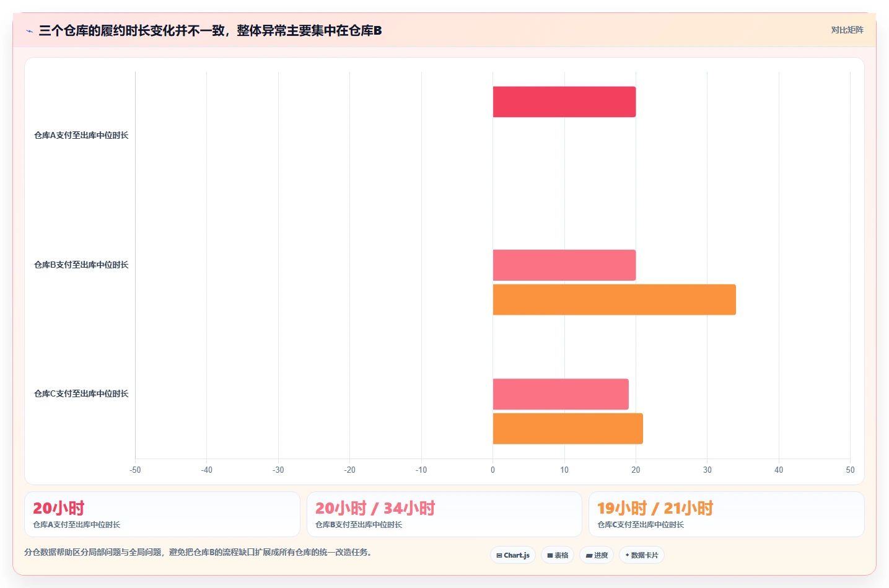Viewport: 889px width, 588px height.
Task: Click the lightning icon before the title
Action: tap(29, 31)
